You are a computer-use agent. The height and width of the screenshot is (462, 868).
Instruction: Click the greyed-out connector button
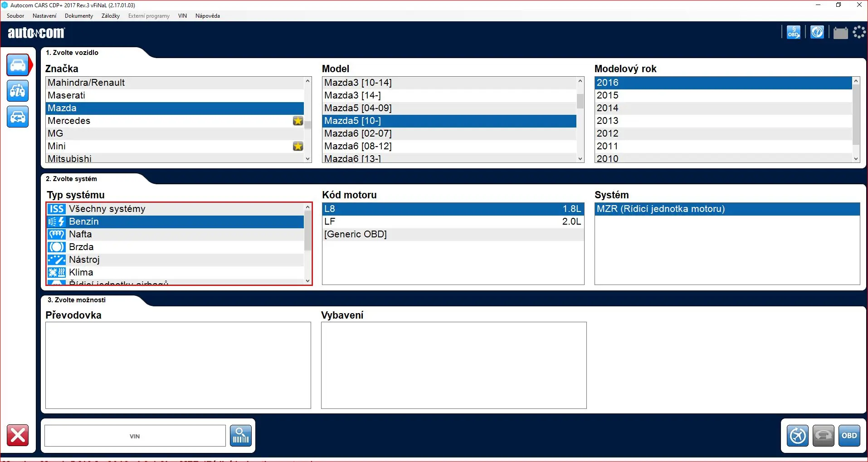coord(824,436)
